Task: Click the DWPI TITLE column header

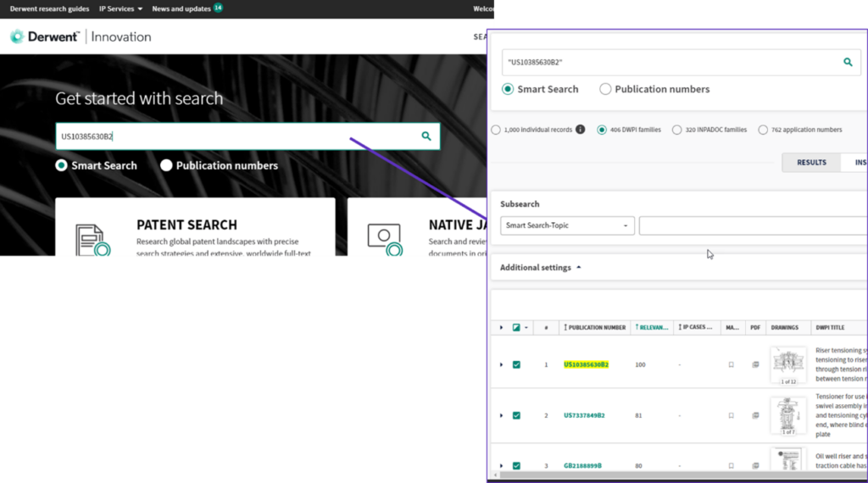Action: coord(830,328)
